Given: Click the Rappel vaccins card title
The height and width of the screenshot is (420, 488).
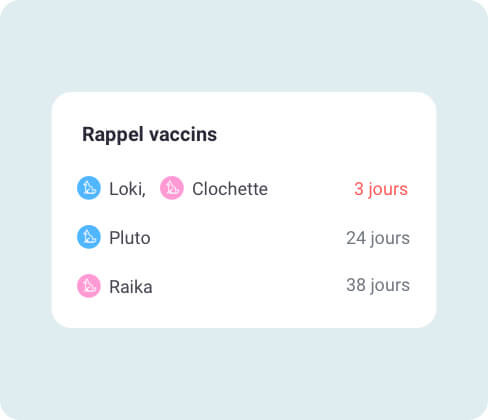Looking at the screenshot, I should (x=149, y=135).
